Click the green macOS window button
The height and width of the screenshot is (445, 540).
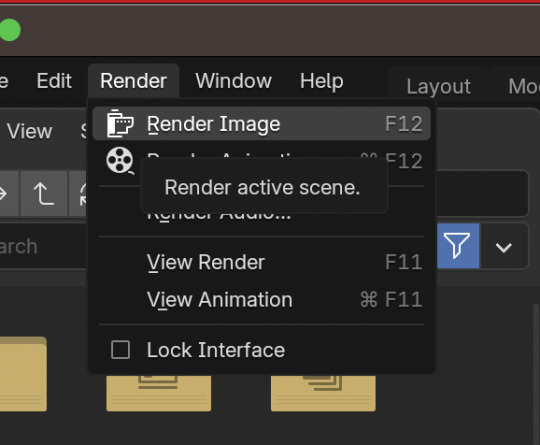[9, 30]
